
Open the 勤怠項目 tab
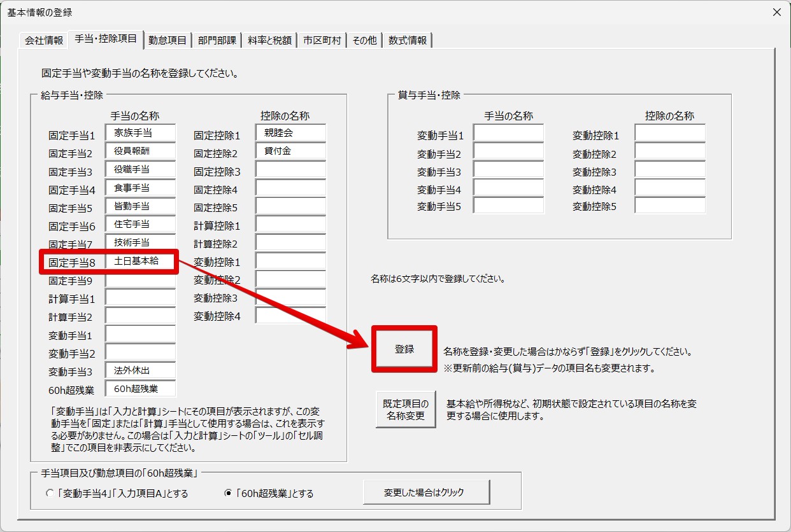pos(167,41)
